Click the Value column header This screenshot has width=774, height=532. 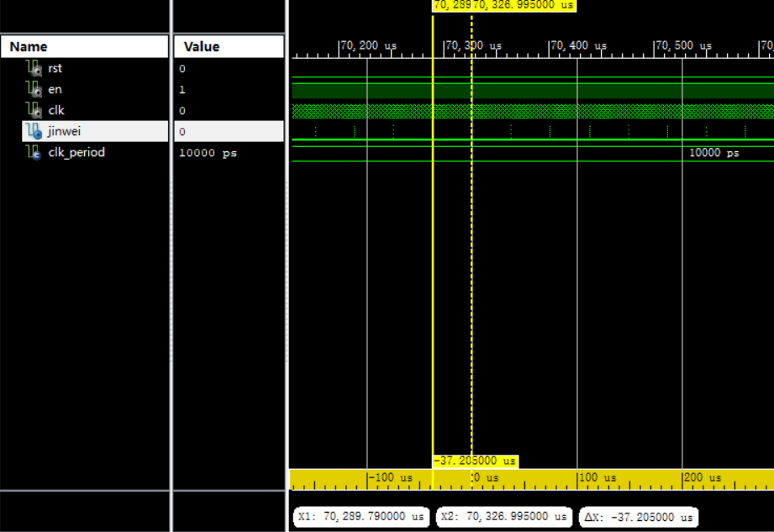point(229,46)
